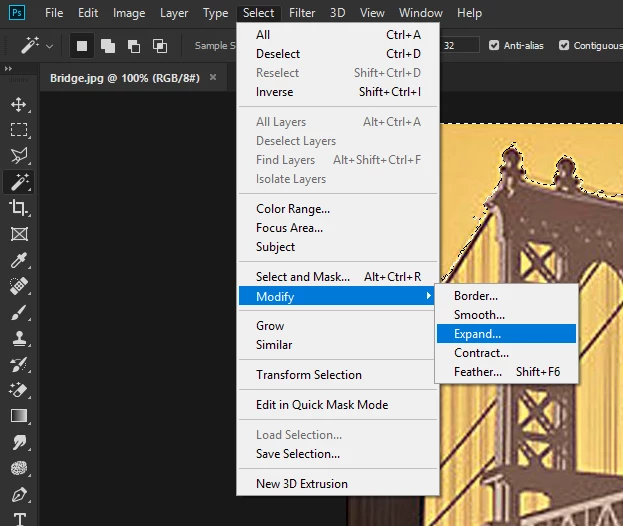Click the Photoshop Ps logo icon
The width and height of the screenshot is (623, 526).
[x=17, y=12]
